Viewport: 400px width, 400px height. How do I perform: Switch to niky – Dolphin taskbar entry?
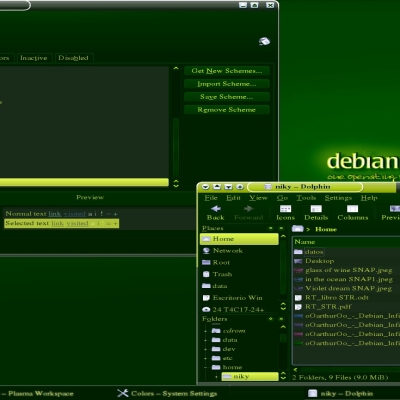[x=340, y=394]
